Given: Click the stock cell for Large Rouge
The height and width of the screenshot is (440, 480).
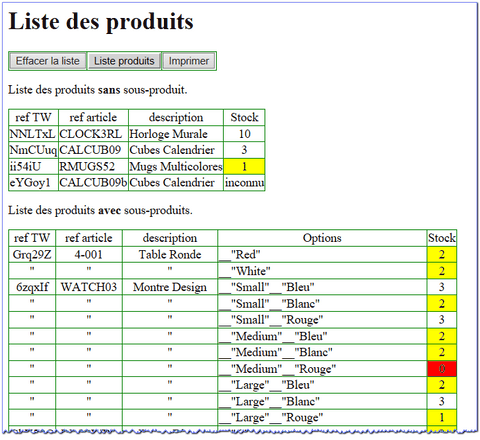Looking at the screenshot, I should point(442,418).
